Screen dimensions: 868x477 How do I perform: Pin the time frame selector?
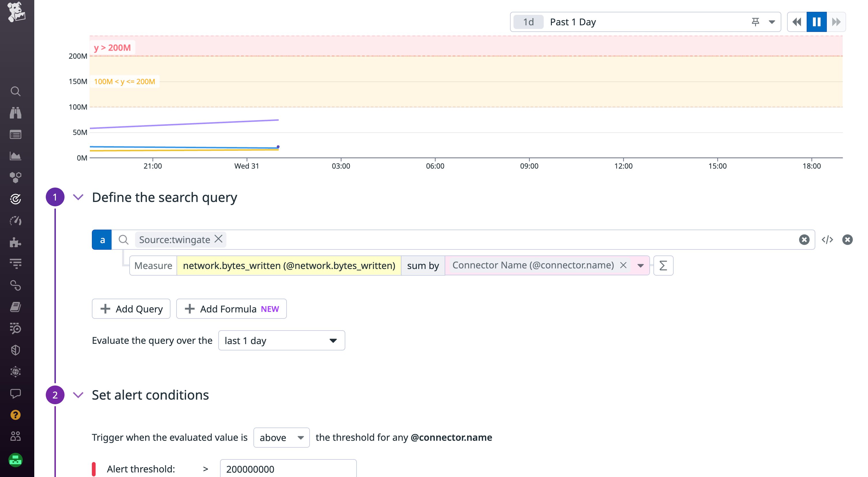tap(755, 22)
